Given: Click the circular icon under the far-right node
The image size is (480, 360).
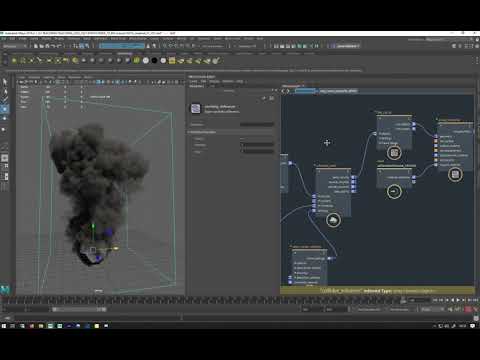Looking at the screenshot, I should 455,174.
